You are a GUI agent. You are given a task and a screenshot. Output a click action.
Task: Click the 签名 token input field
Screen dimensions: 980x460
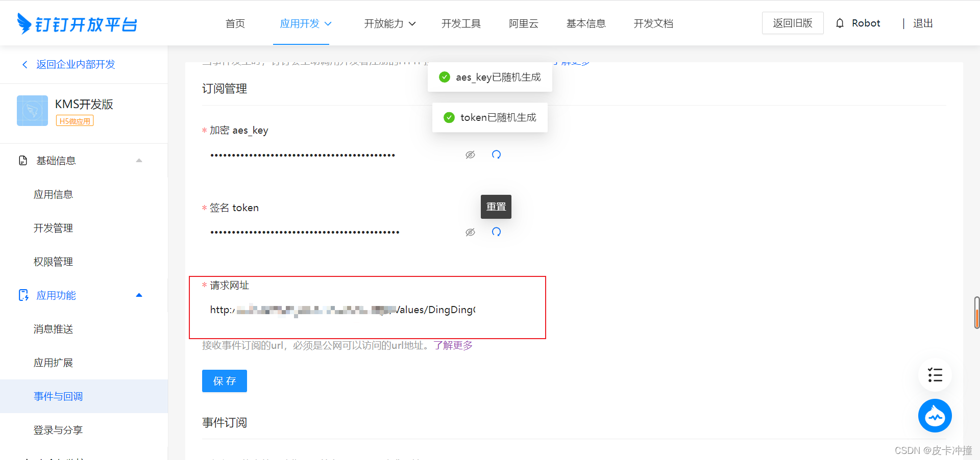tap(332, 232)
